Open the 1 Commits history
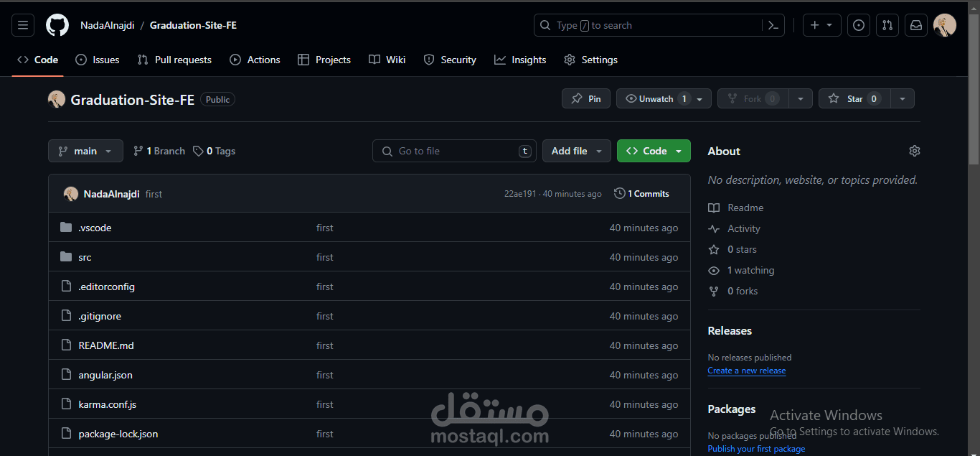This screenshot has height=456, width=980. (641, 194)
